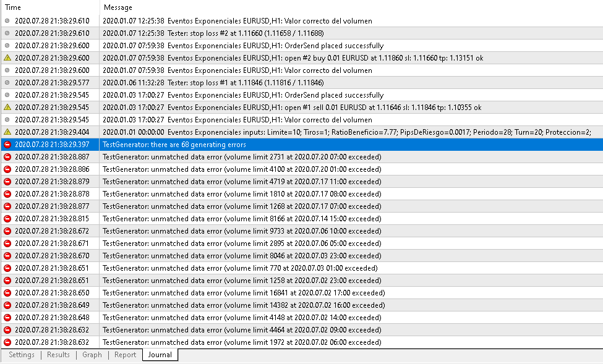Select message 'volume limit 9733 at 2020.07.06 10:00 exceeded'

click(242, 231)
